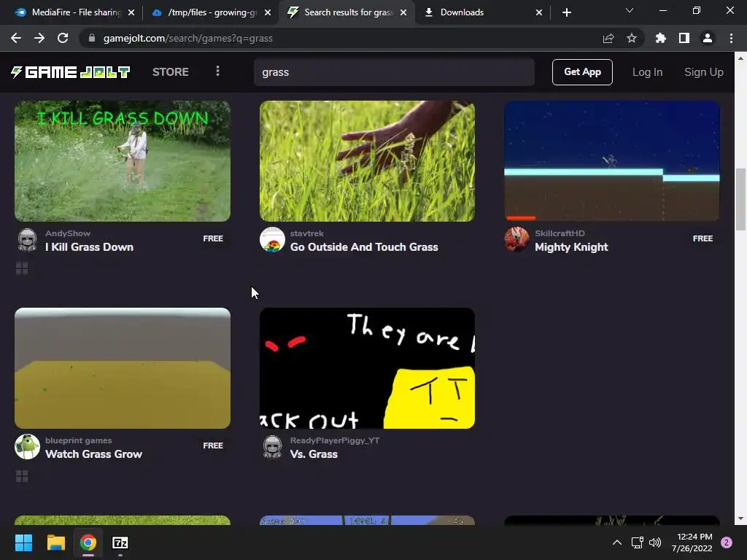Image resolution: width=747 pixels, height=560 pixels.
Task: Click FREE label on Watch Grass Grow
Action: pos(213,446)
